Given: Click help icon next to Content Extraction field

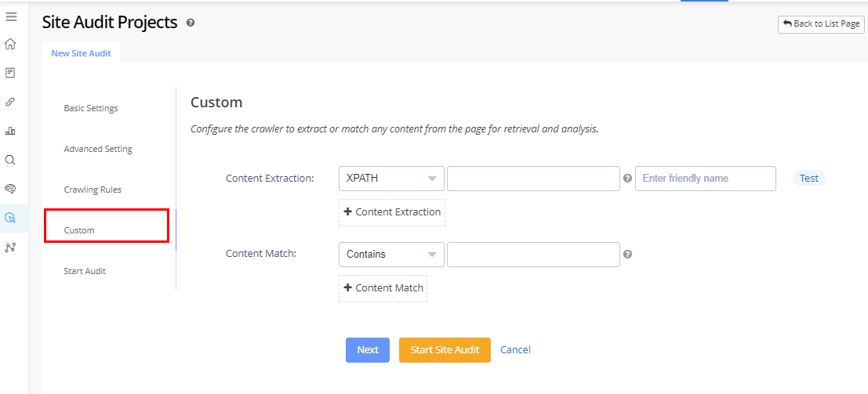Looking at the screenshot, I should (x=627, y=179).
